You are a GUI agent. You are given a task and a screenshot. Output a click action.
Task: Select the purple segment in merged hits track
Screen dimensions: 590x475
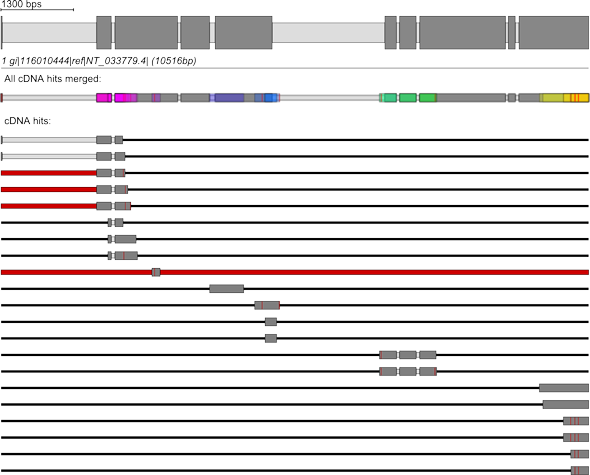coord(230,98)
